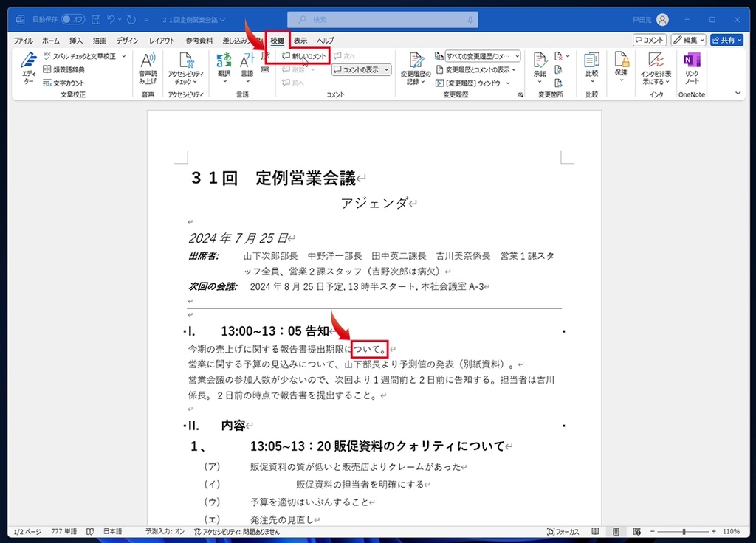Expand the Reviewing Pane dropdown arrow

coord(508,83)
